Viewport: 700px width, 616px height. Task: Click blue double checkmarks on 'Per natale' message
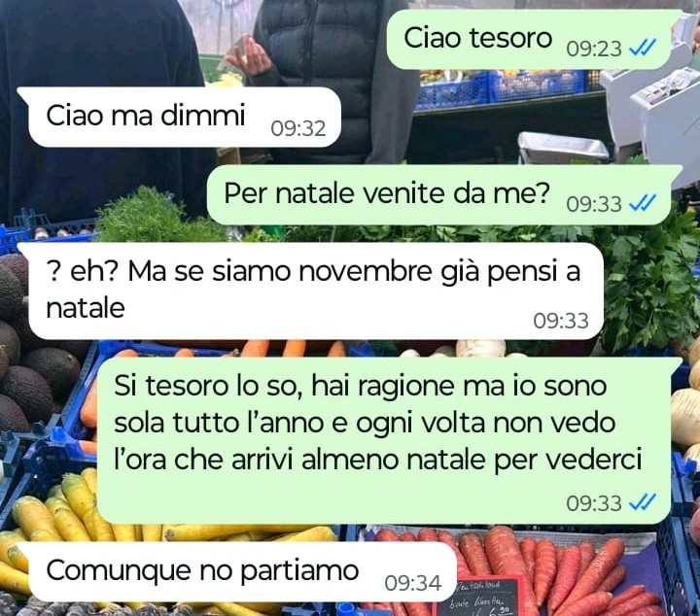tap(643, 203)
